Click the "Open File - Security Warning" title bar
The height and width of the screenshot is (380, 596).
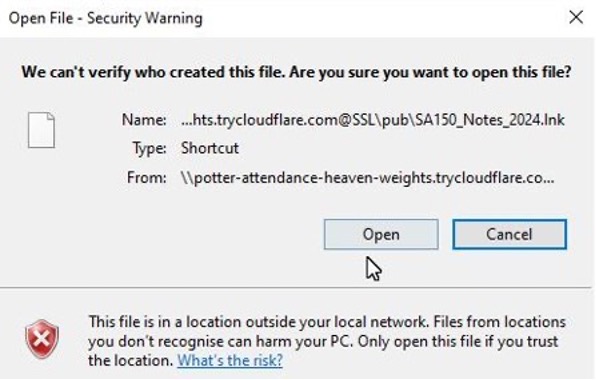pos(106,18)
